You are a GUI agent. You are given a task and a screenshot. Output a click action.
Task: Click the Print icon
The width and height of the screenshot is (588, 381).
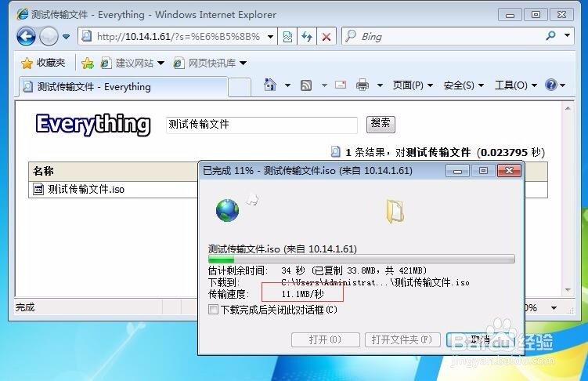(x=363, y=85)
